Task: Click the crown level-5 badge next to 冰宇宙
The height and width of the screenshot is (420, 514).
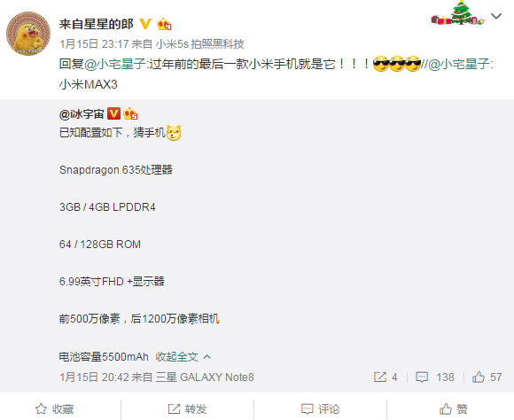Action: [130, 113]
